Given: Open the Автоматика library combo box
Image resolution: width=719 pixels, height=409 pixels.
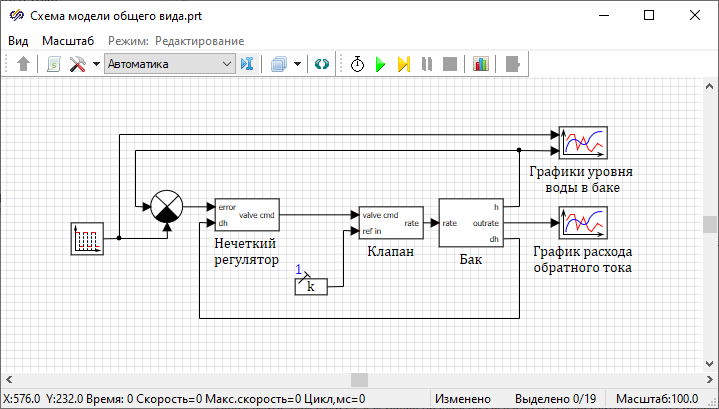Looking at the screenshot, I should [x=169, y=64].
